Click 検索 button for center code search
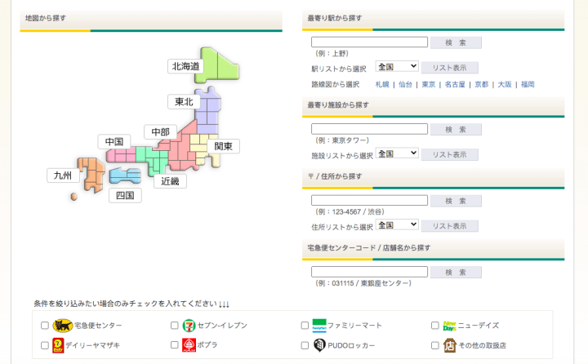Viewport: 588px width, 364px height. pyautogui.click(x=456, y=272)
